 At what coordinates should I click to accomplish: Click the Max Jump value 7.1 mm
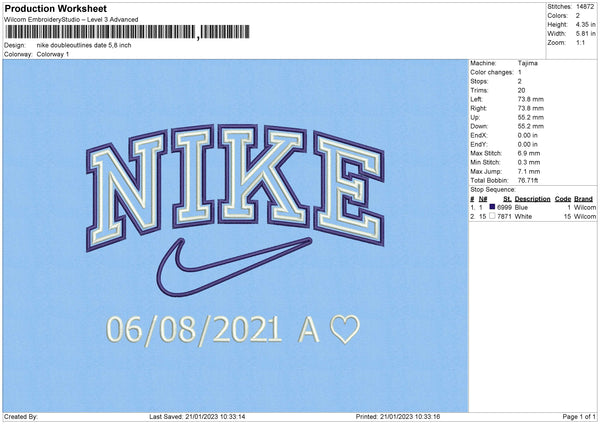pos(529,171)
